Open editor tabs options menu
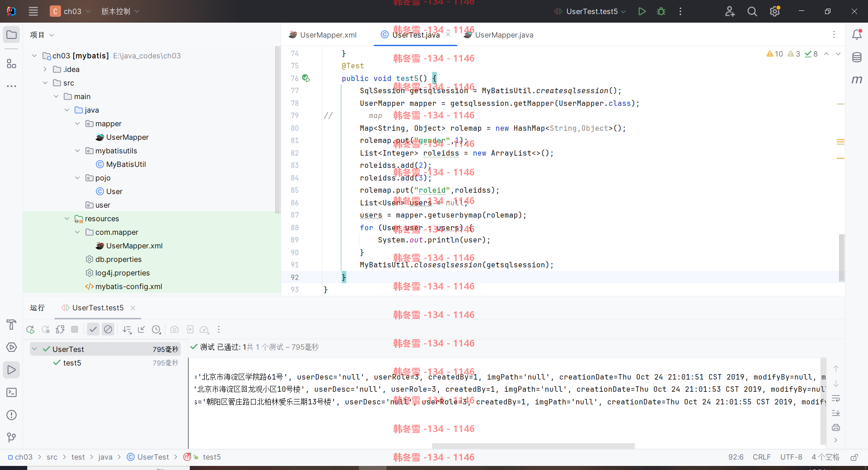The image size is (868, 470). tap(834, 34)
